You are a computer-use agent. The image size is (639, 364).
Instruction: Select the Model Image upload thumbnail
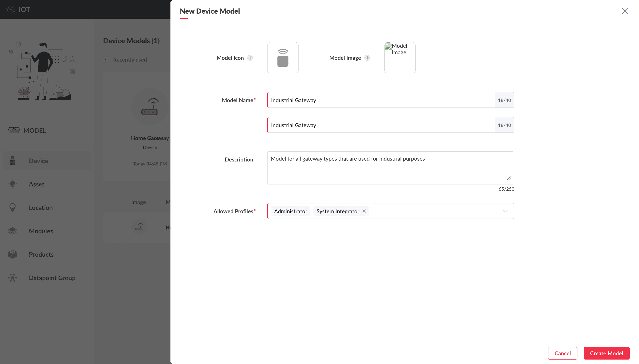tap(400, 58)
